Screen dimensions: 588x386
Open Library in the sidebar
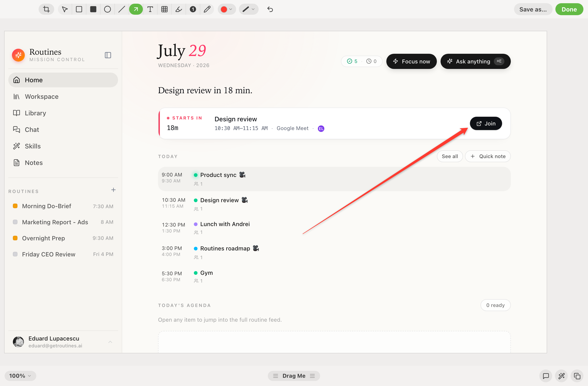(63, 113)
